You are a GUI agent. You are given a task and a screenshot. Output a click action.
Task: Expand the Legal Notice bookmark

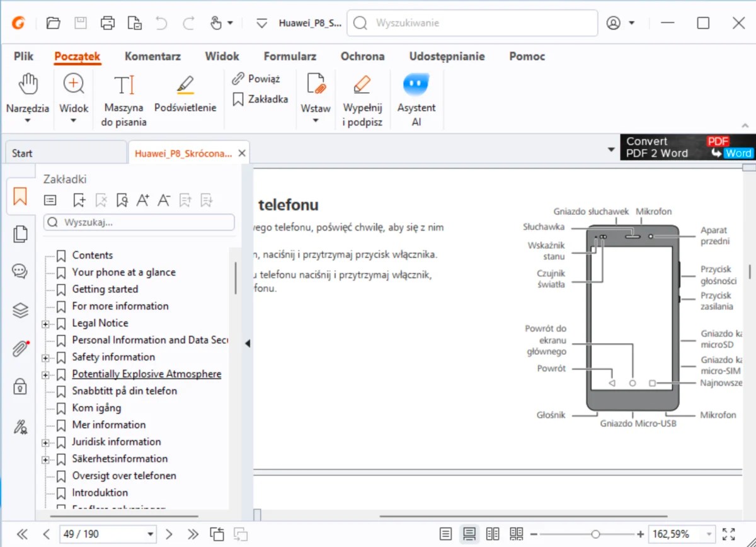coord(45,323)
